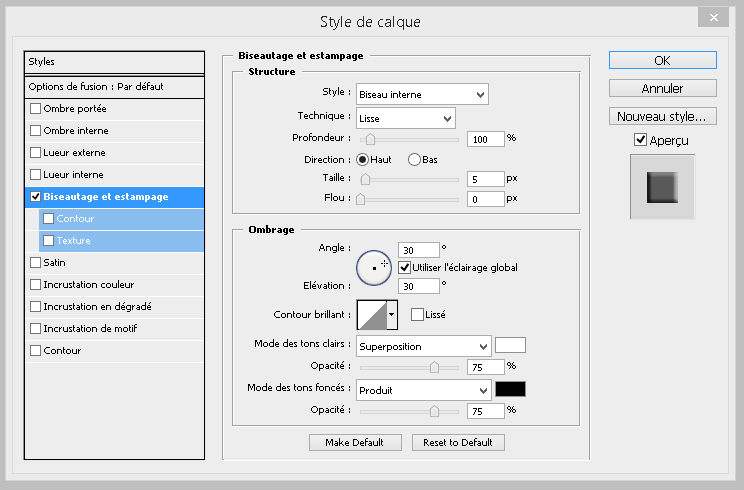Toggle the Aperçu preview checkbox
This screenshot has width=744, height=490.
click(640, 140)
